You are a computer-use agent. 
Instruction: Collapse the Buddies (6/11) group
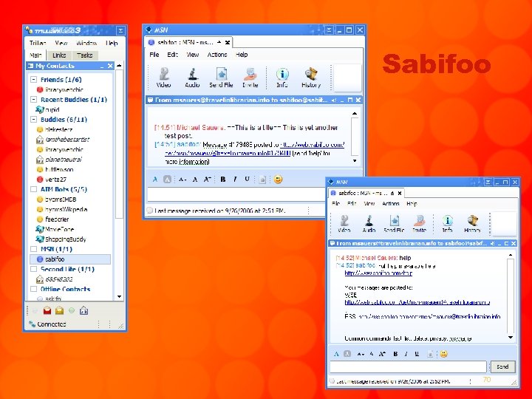pyautogui.click(x=33, y=120)
